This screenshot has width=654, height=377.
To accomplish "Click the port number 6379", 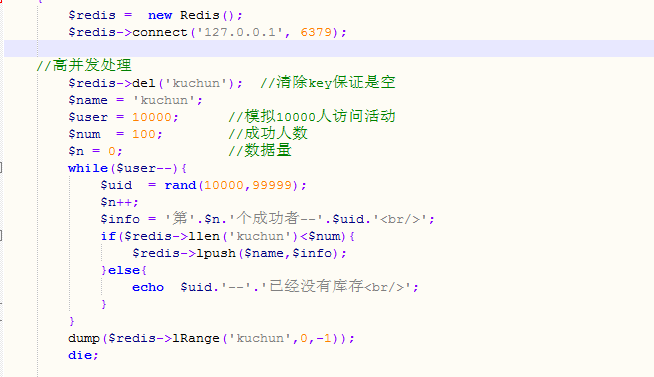I will point(316,32).
